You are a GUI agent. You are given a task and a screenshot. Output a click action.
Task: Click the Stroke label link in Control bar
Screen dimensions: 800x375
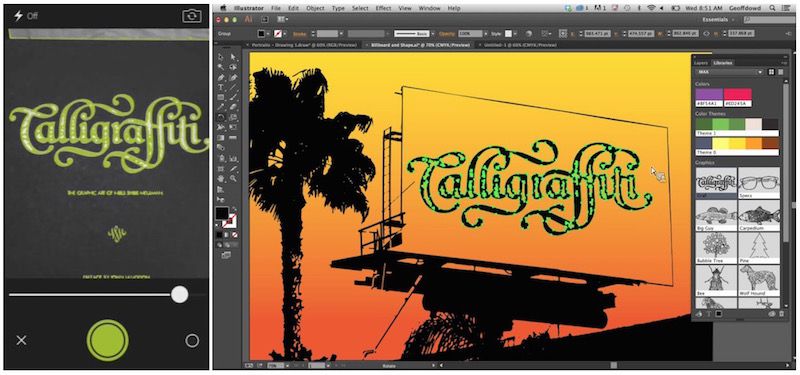(x=300, y=34)
